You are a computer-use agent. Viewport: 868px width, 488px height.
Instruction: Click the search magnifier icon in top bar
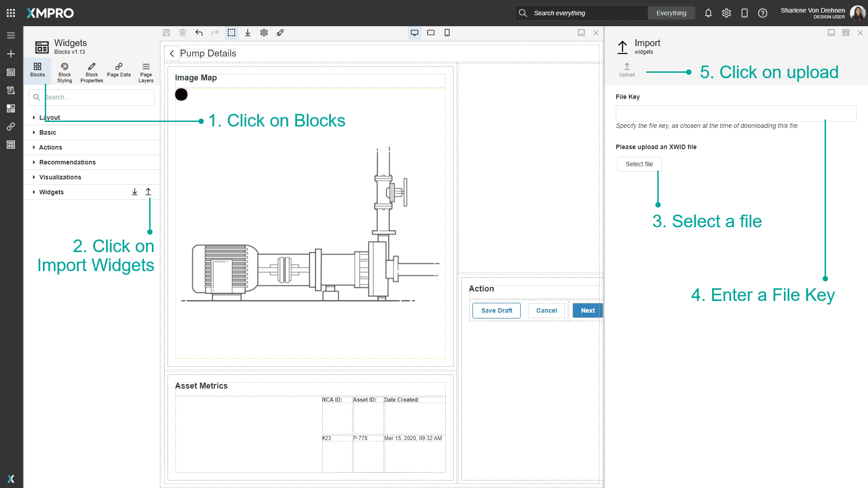click(x=523, y=13)
